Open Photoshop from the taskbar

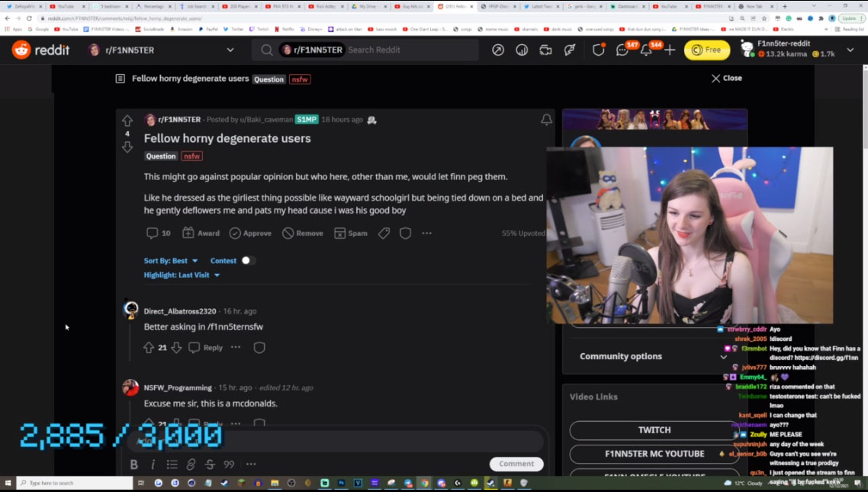point(341,483)
